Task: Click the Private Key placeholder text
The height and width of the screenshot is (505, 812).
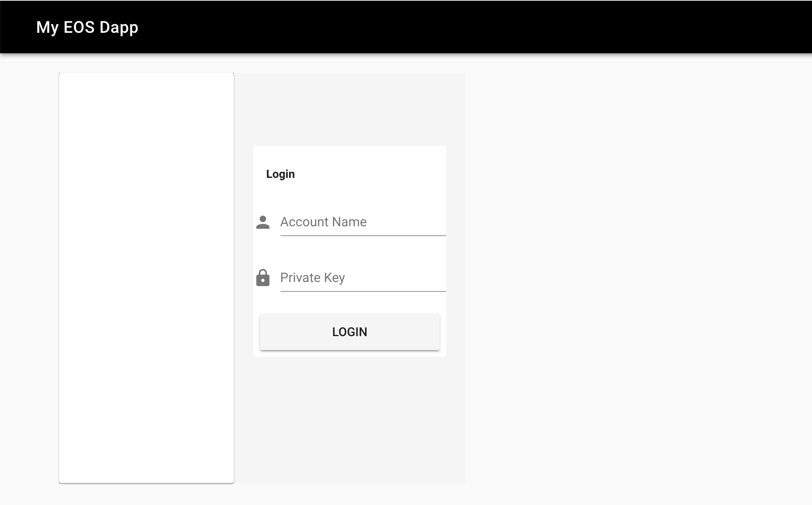Action: (x=312, y=278)
